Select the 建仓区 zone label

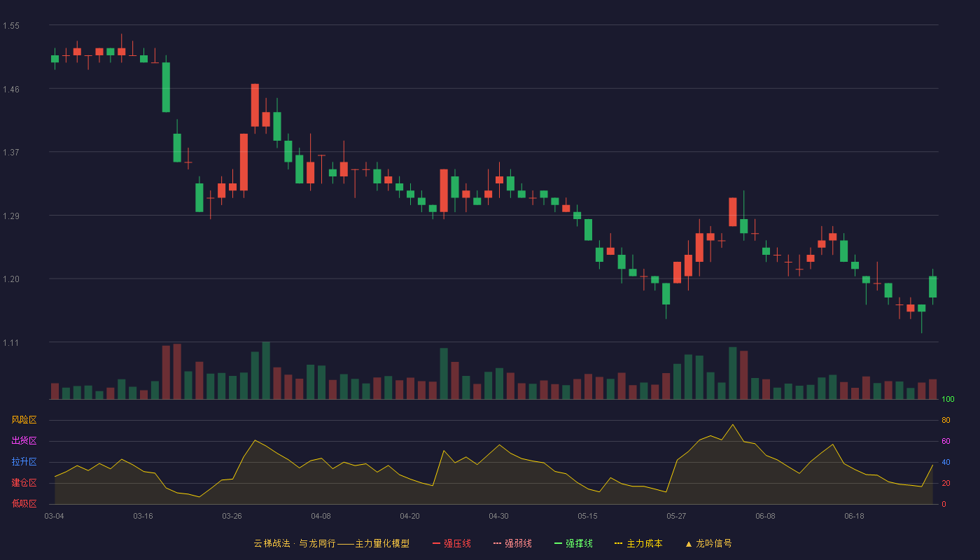coord(24,483)
